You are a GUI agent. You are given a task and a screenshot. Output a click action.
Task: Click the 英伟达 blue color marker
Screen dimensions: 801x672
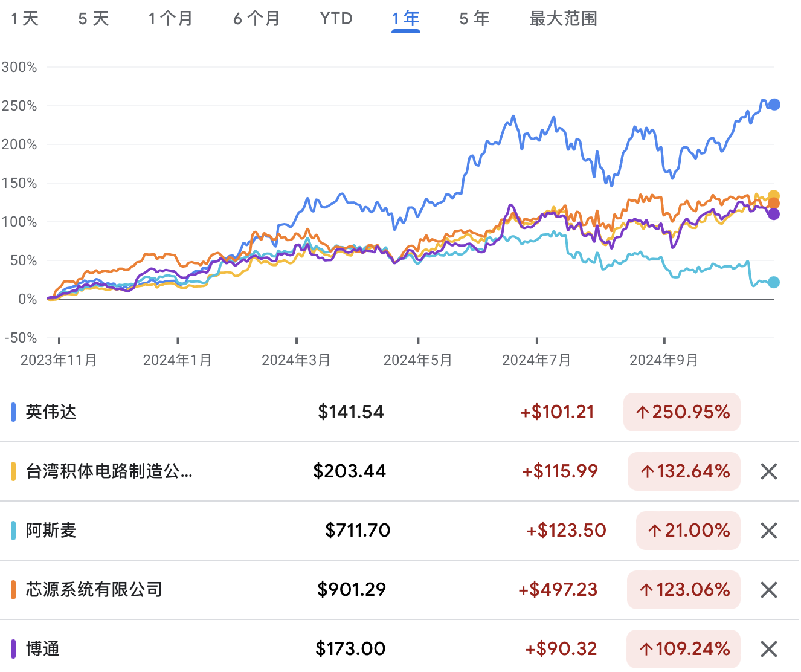point(13,412)
